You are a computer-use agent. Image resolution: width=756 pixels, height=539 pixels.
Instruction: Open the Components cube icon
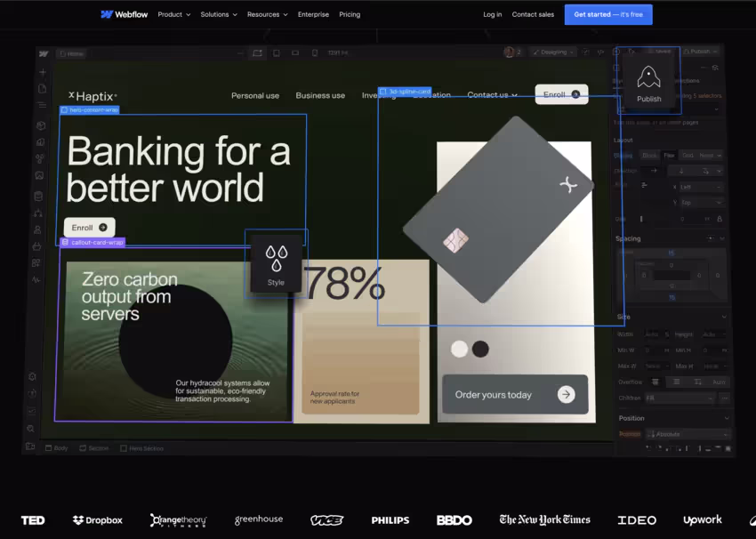(x=41, y=125)
